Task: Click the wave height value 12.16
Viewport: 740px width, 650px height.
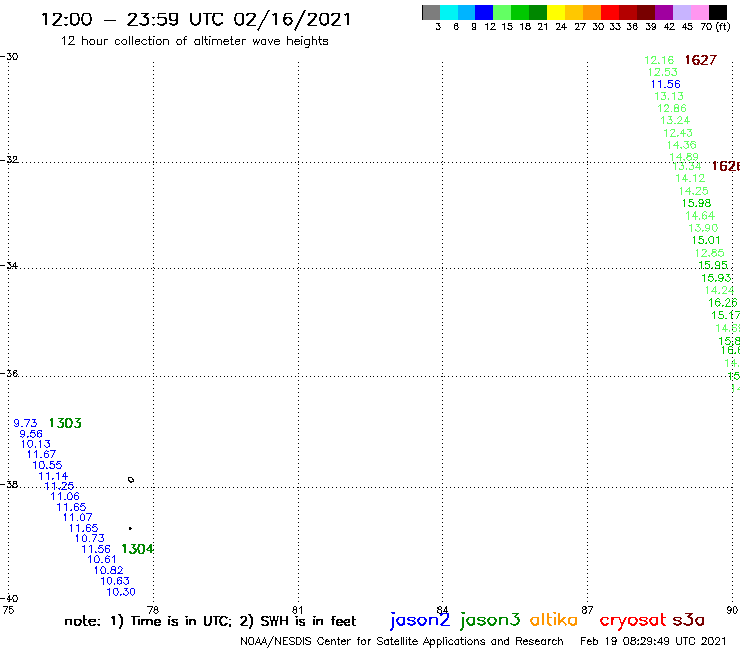Action: (x=659, y=60)
